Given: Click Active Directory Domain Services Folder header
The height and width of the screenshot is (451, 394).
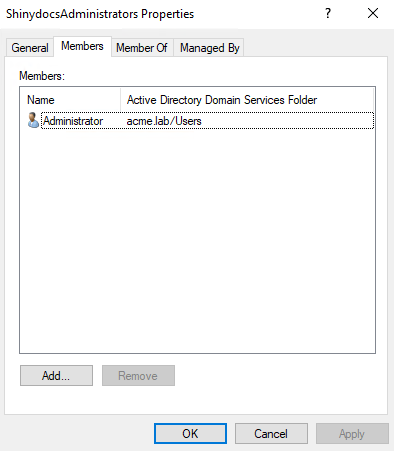Looking at the screenshot, I should click(x=247, y=100).
